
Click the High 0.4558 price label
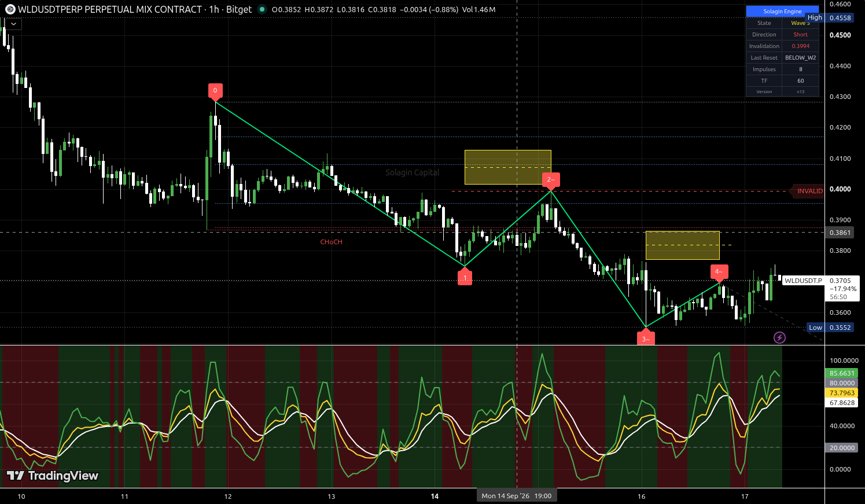coord(830,18)
